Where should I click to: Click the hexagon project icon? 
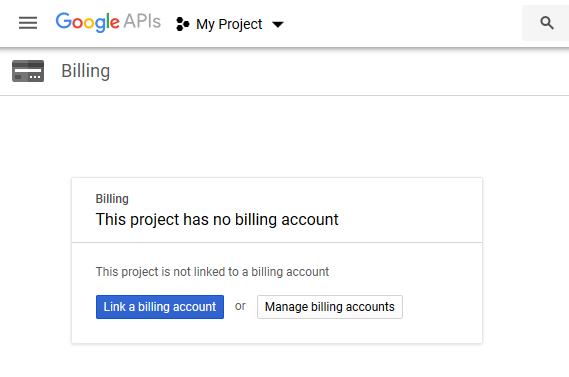coord(183,24)
